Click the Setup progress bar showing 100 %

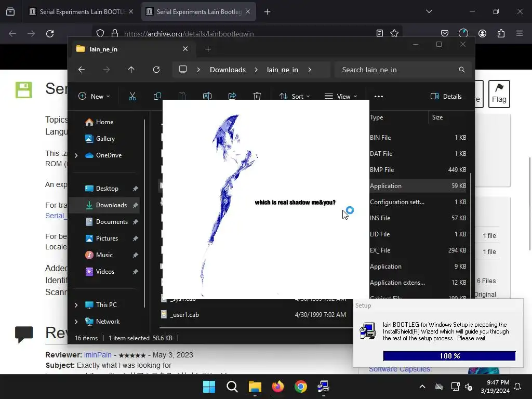(x=449, y=356)
